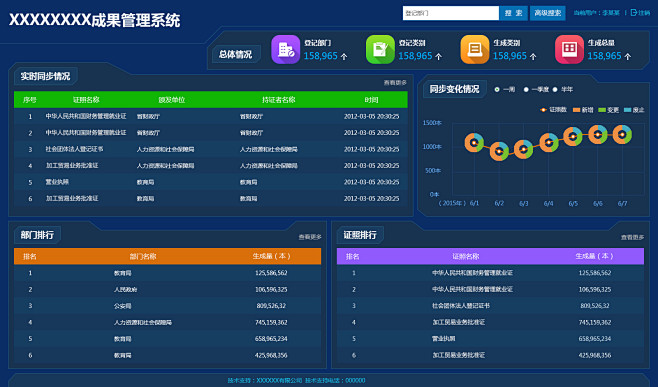This screenshot has width=658, height=387.
Task: Click the donut marker above 6/1
Action: coord(474,143)
